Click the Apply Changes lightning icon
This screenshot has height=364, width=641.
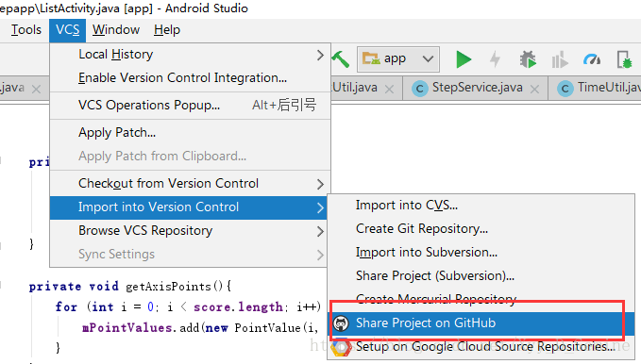pos(495,59)
